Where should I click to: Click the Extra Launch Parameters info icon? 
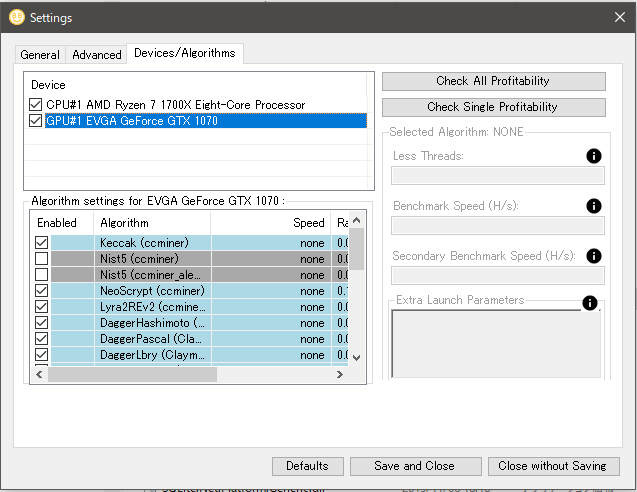coord(589,303)
